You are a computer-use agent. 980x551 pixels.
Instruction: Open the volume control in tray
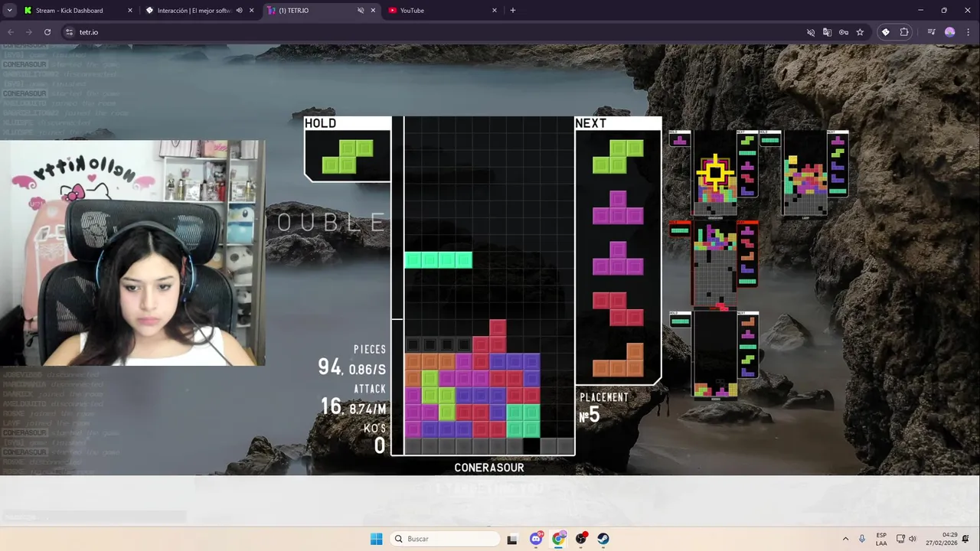912,539
